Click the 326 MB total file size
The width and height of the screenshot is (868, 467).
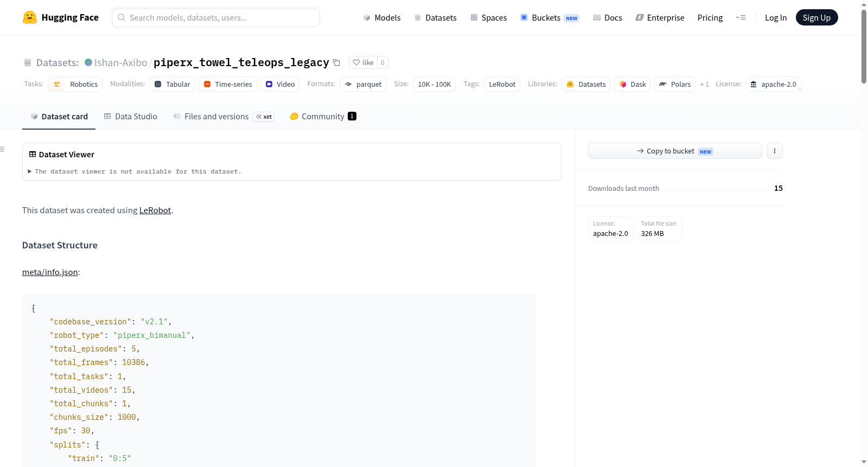659,229
